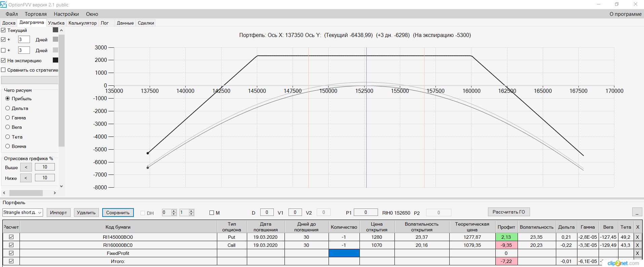Click the OptionFVV app icon in title bar
644x267 pixels.
3,4
